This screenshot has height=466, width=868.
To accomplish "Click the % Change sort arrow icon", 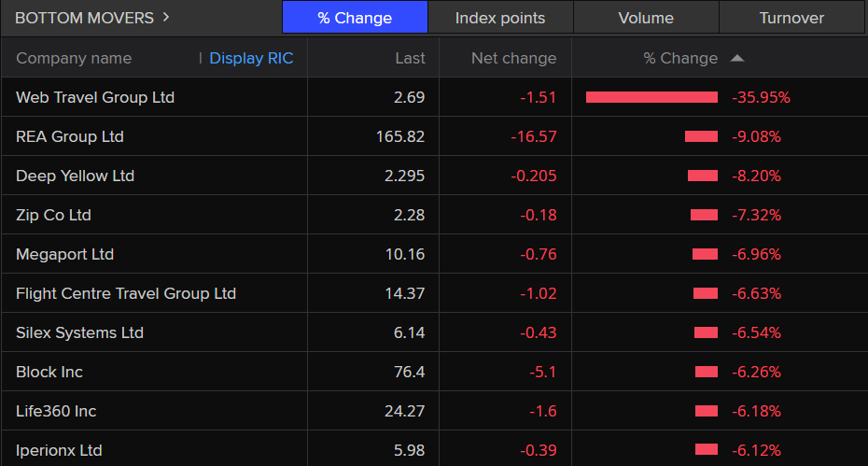I will [x=737, y=58].
